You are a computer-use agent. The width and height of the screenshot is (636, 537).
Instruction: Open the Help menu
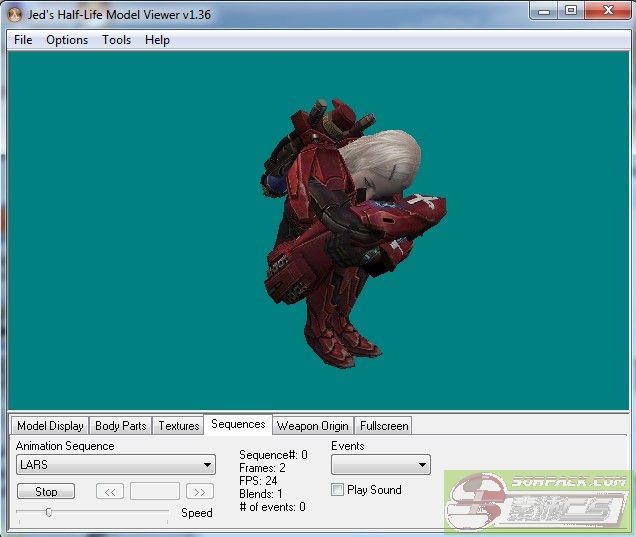[x=157, y=40]
